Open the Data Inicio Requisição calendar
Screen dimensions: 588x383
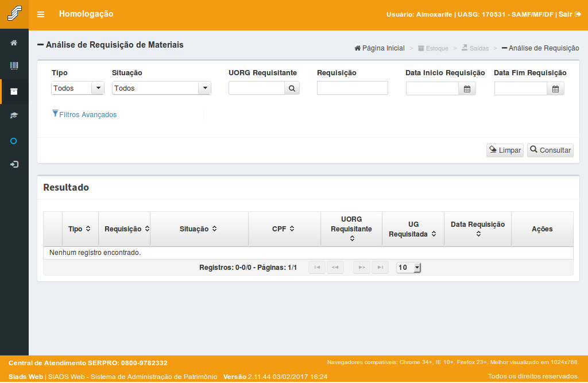click(x=467, y=89)
